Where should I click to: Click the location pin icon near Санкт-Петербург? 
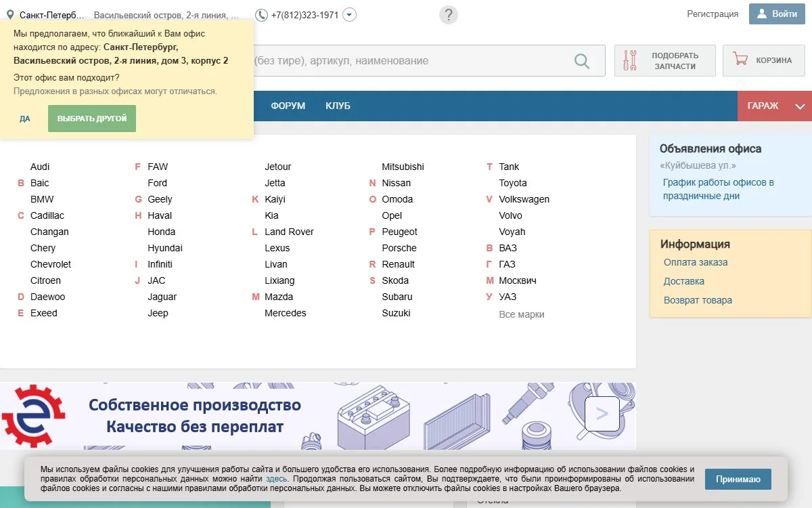pyautogui.click(x=10, y=14)
